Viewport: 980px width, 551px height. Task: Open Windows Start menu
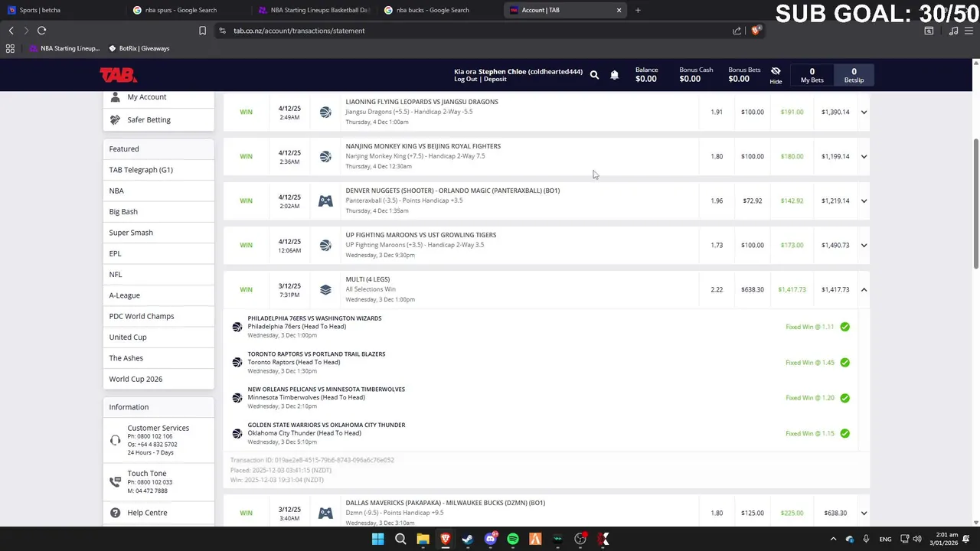(377, 539)
